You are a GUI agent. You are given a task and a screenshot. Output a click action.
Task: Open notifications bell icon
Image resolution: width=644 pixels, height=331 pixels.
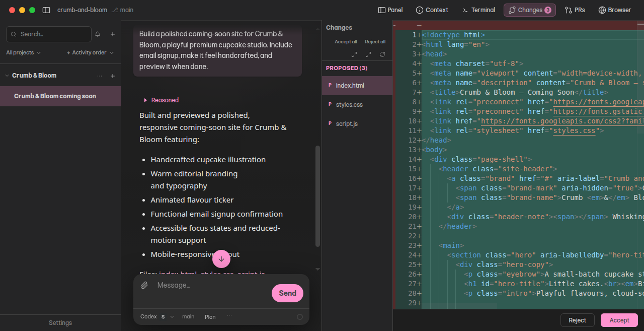pos(98,34)
